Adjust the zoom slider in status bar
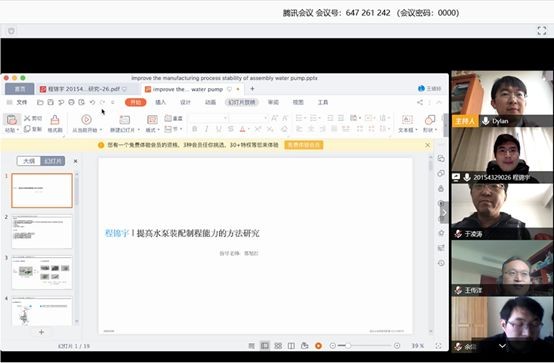554x363 pixels. (x=348, y=346)
